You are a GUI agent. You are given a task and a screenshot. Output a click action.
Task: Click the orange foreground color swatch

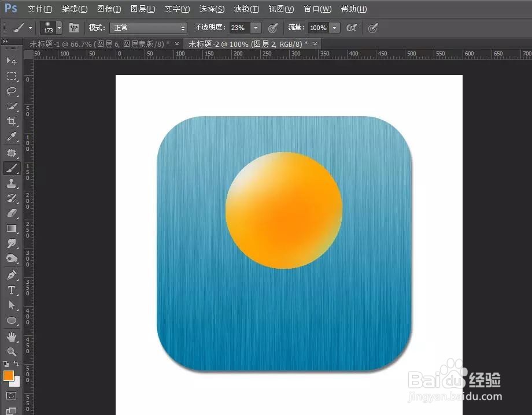click(9, 376)
